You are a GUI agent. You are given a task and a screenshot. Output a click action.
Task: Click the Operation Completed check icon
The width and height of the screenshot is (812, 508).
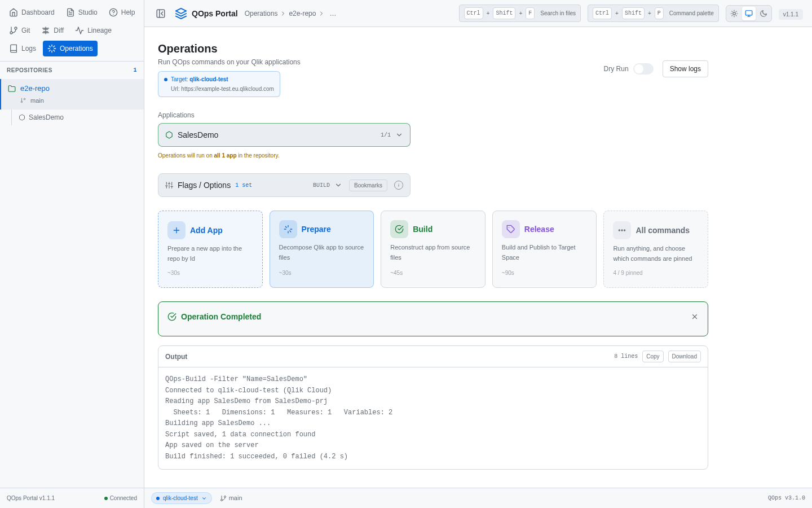point(172,317)
